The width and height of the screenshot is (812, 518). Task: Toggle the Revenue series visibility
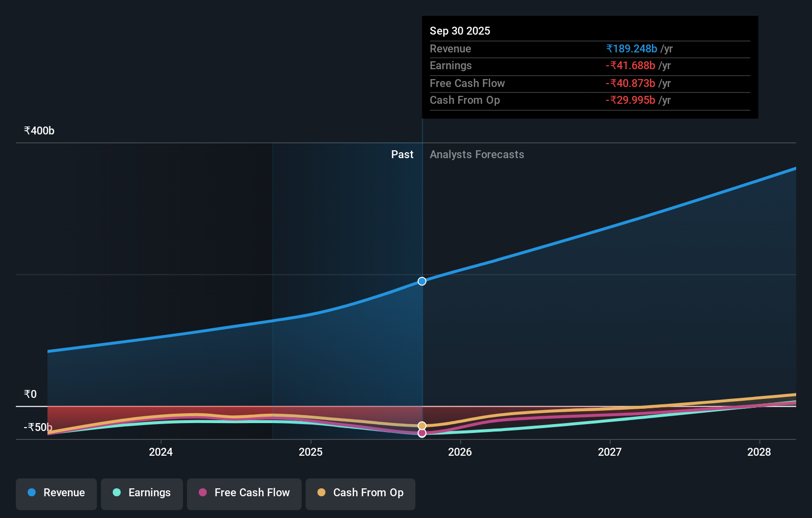(x=56, y=494)
